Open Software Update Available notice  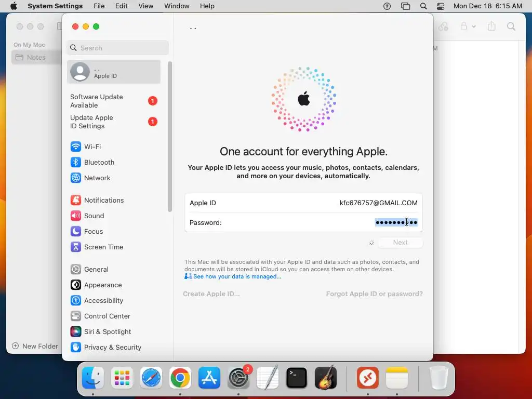tap(114, 101)
